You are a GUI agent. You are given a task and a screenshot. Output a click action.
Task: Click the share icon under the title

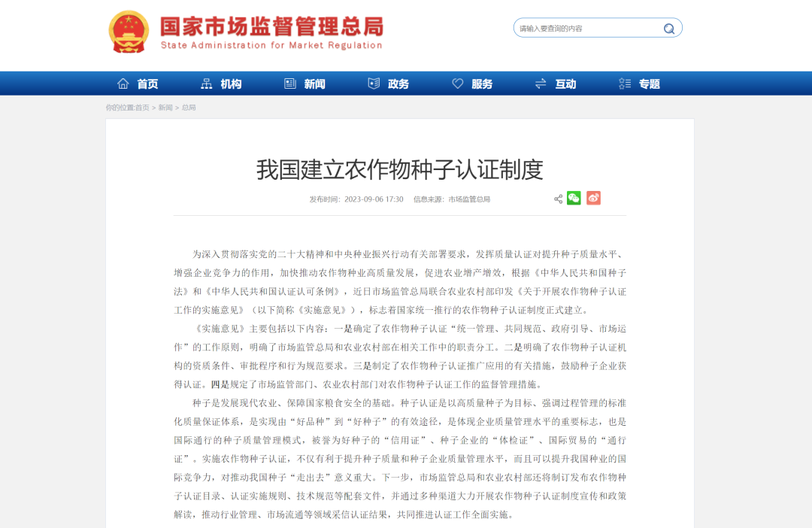point(558,199)
